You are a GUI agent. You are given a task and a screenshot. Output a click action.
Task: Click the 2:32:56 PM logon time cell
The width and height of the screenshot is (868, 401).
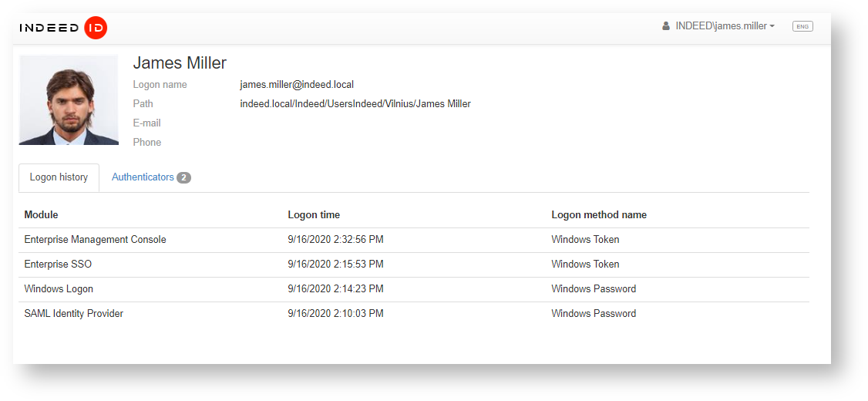click(x=335, y=240)
